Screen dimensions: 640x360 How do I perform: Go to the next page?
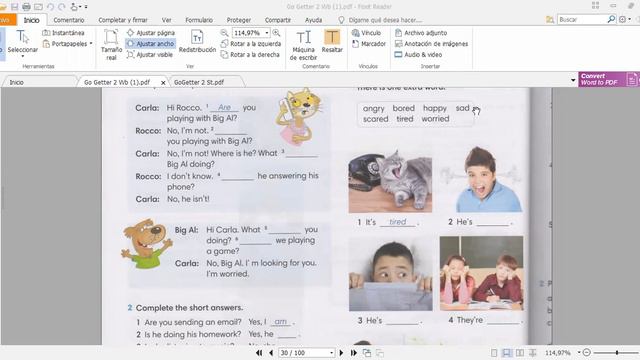(341, 353)
